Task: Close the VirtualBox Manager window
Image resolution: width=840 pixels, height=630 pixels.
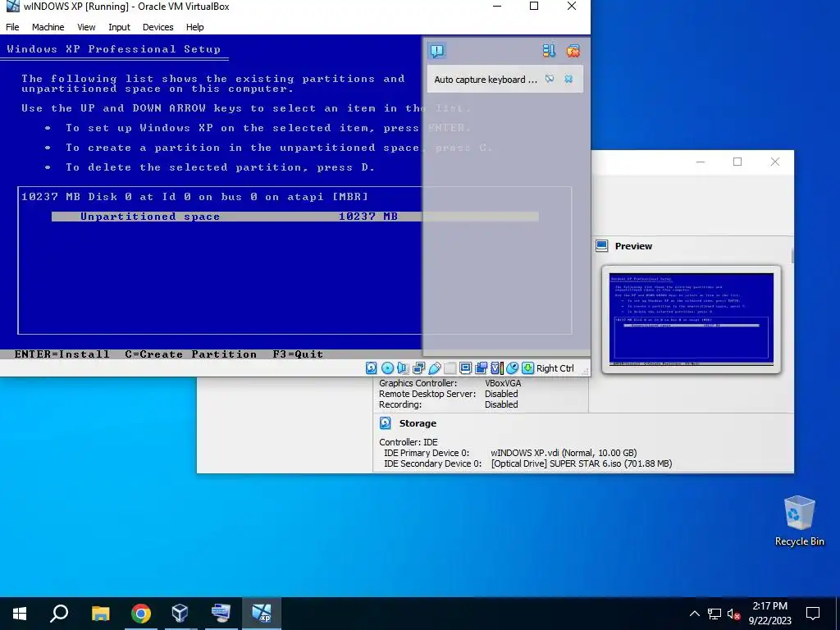Action: 774,162
